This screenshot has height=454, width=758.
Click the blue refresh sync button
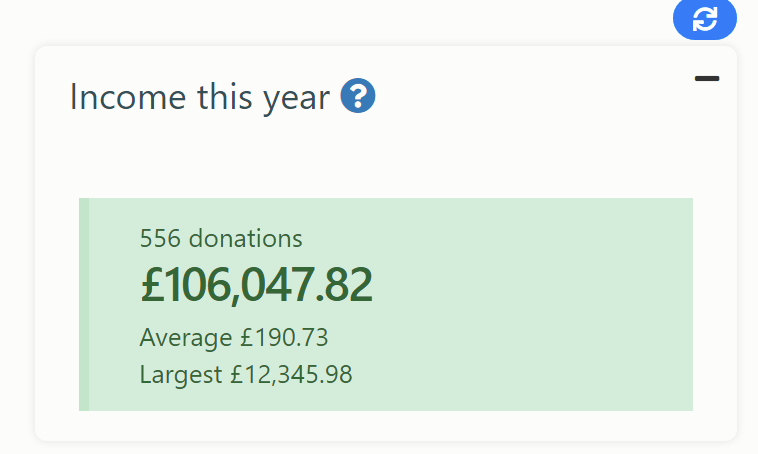pos(705,19)
